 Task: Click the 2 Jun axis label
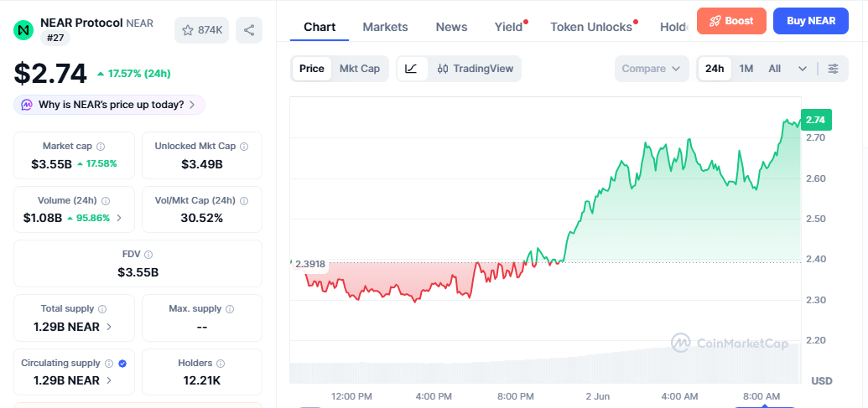597,396
